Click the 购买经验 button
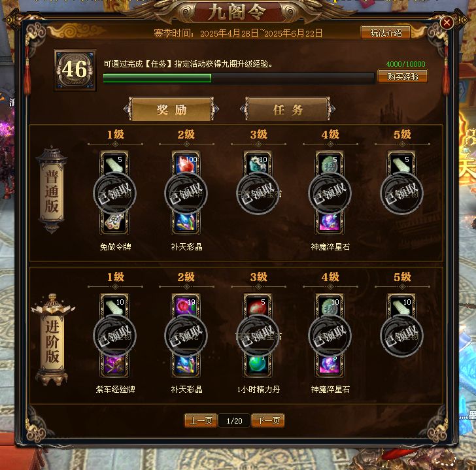Screen dimensions: 476x470 coord(403,76)
